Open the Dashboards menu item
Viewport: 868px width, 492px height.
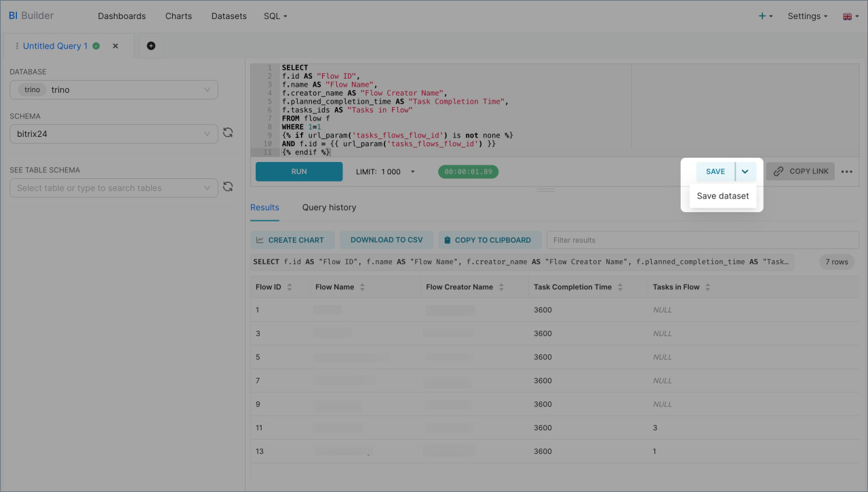(121, 16)
